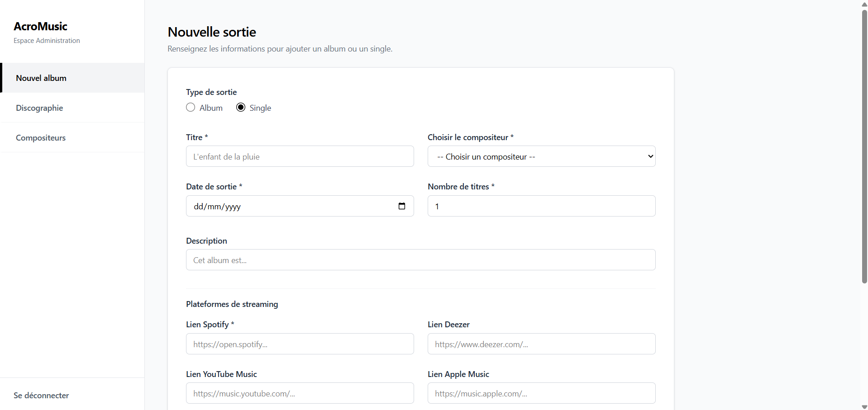Select the Album release type
868x410 pixels.
[x=191, y=108]
